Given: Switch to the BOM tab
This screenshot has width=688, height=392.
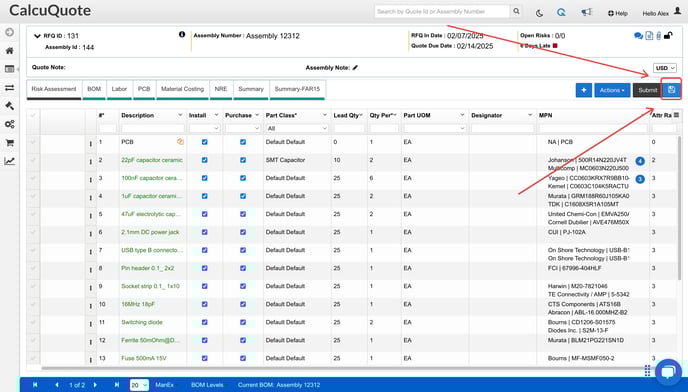Looking at the screenshot, I should pyautogui.click(x=94, y=89).
